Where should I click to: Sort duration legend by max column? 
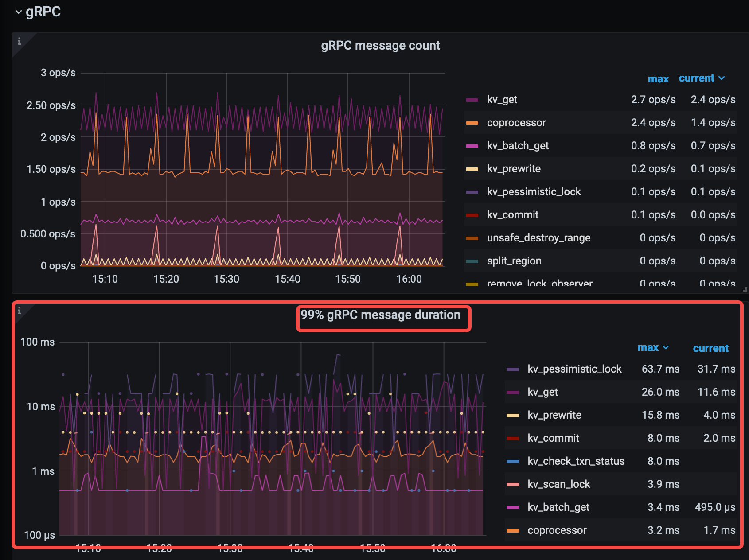(x=652, y=348)
